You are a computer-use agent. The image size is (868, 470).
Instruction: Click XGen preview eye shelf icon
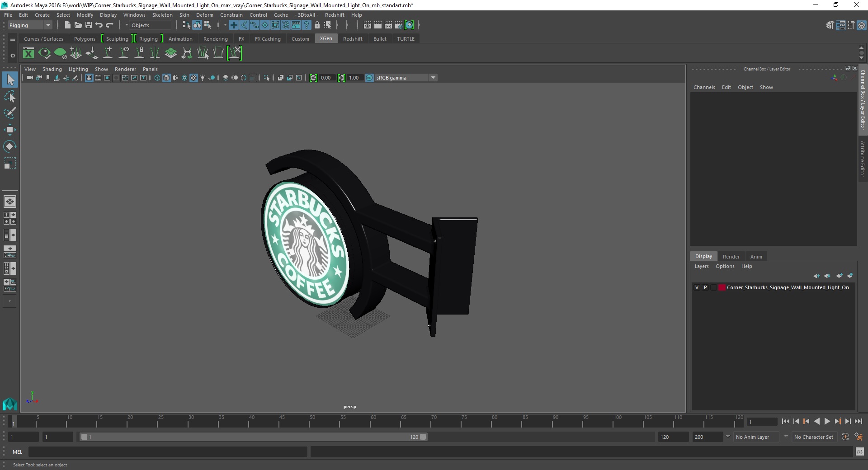click(x=44, y=53)
